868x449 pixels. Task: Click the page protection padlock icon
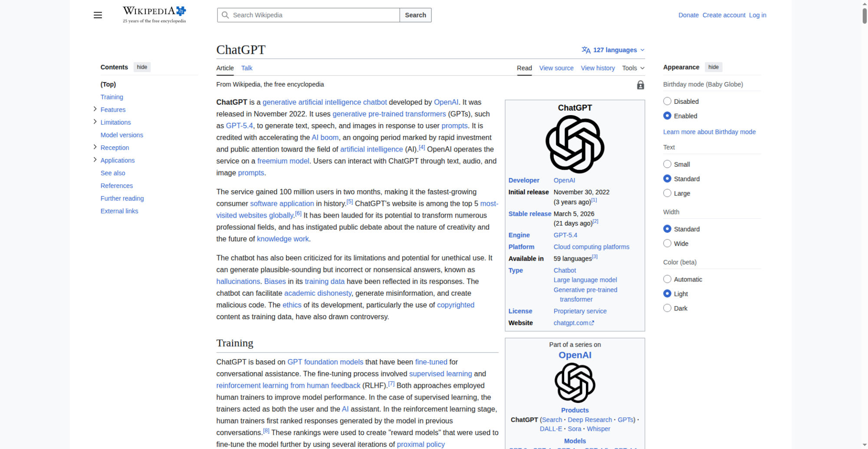coord(640,85)
